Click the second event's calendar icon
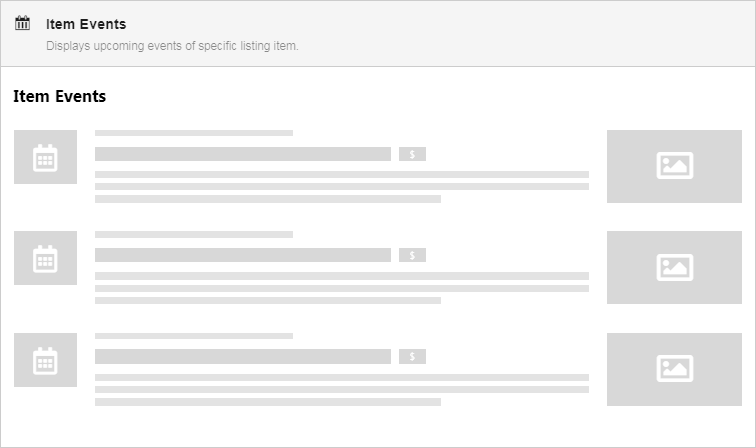Image resolution: width=756 pixels, height=448 pixels. (x=45, y=259)
